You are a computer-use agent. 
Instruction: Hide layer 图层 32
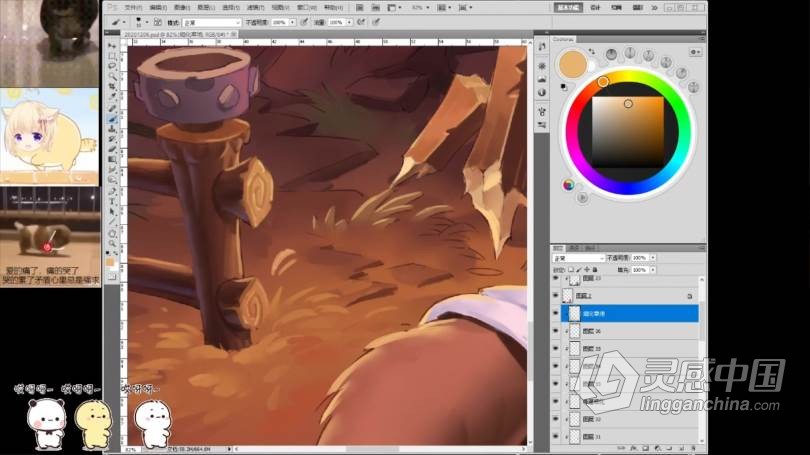(556, 419)
